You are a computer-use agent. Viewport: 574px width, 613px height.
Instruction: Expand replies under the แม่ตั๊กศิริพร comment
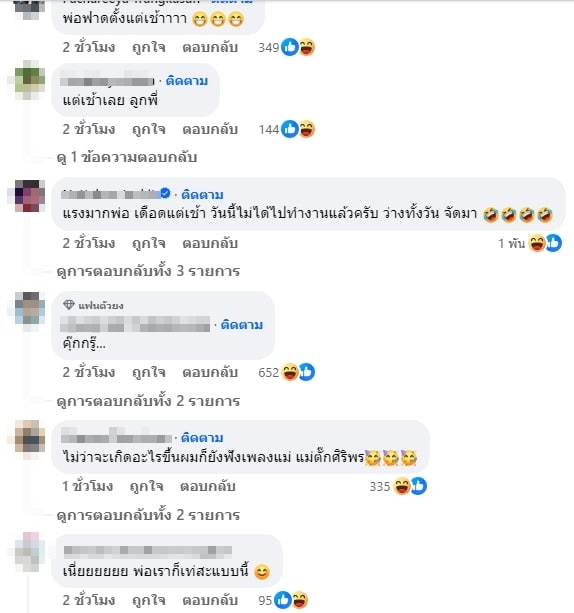coord(148,515)
